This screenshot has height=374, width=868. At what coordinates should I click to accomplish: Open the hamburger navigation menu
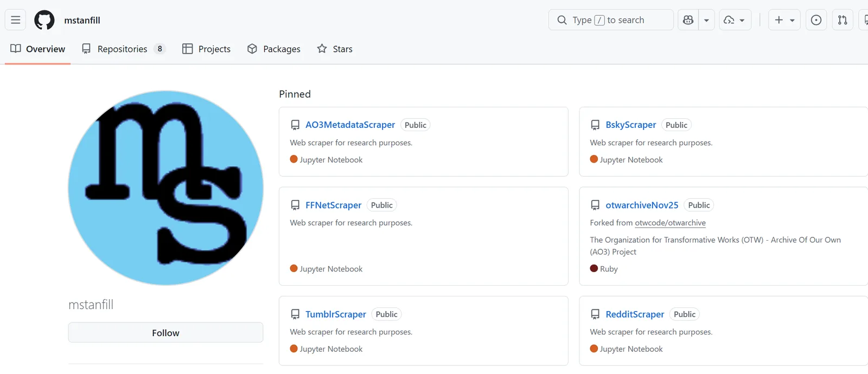[16, 20]
